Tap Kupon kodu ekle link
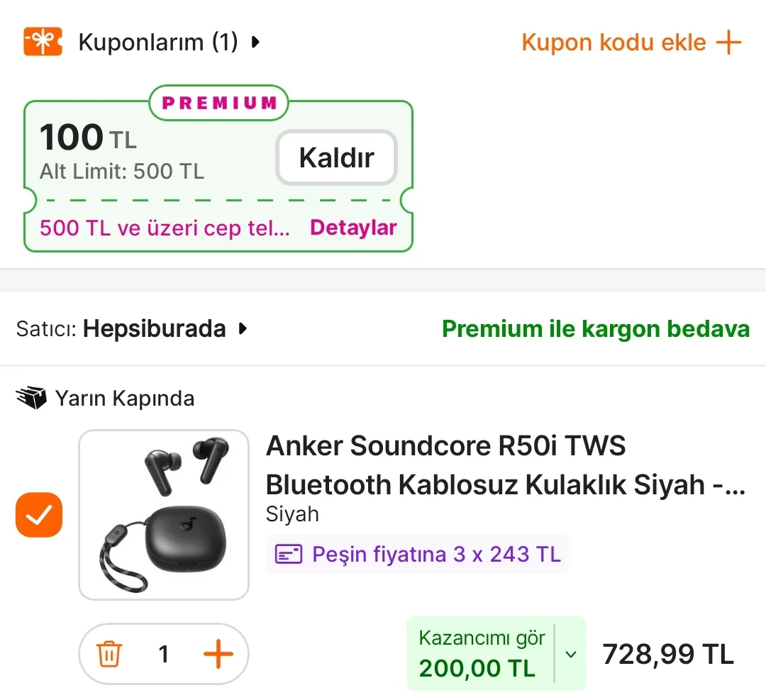766x700 pixels. point(614,43)
